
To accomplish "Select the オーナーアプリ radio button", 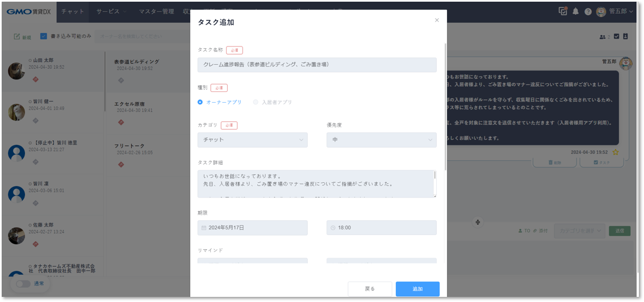I will 200,102.
